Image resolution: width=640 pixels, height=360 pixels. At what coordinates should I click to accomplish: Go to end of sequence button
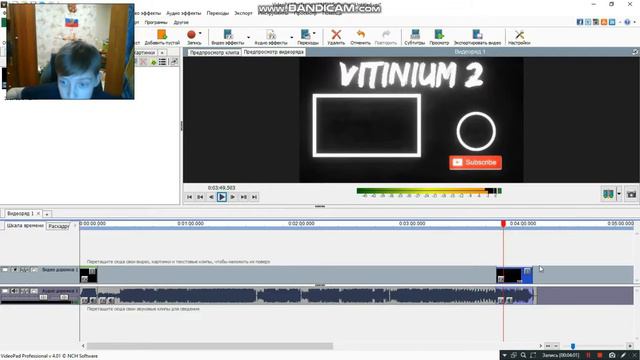click(x=254, y=197)
